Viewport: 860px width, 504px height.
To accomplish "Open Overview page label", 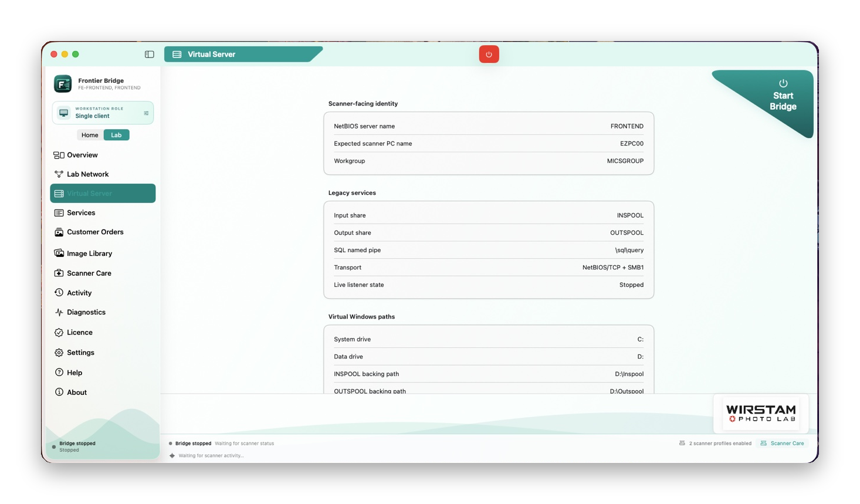I will (x=82, y=155).
